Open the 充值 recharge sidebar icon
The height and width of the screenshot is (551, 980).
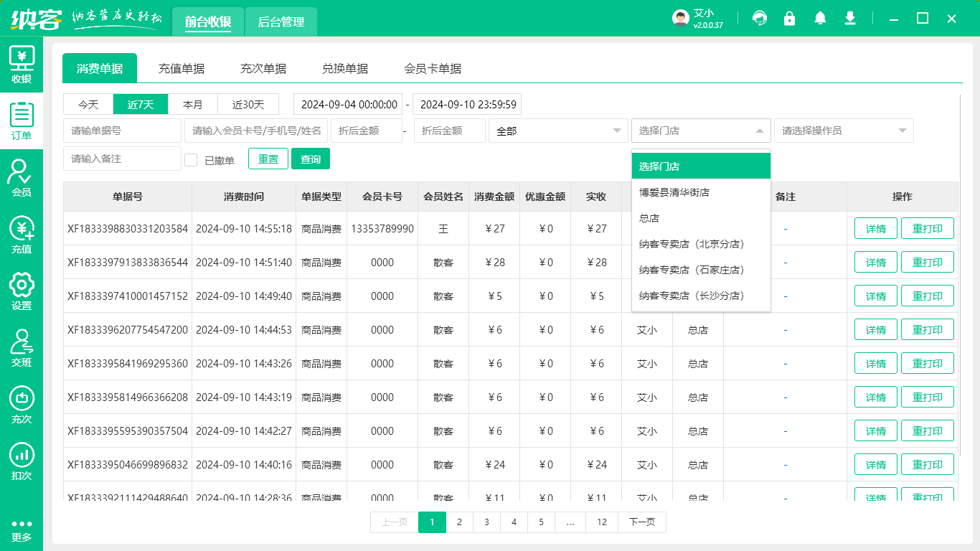click(x=22, y=235)
